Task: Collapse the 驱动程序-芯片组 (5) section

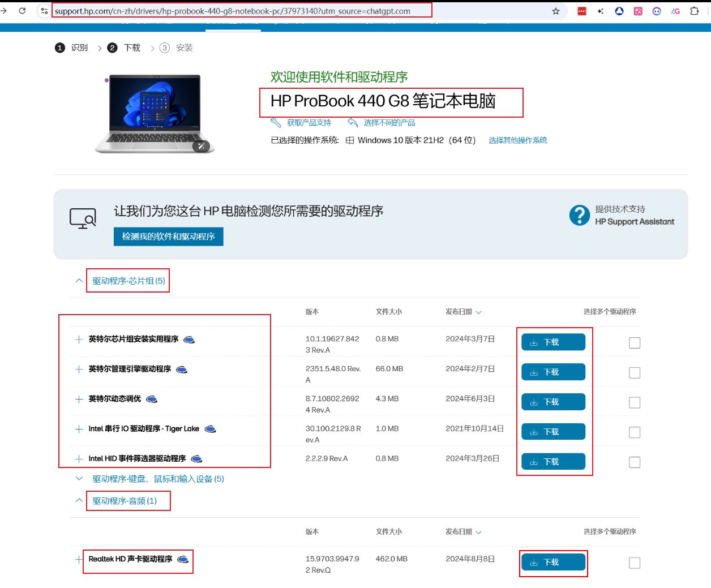Action: coord(79,281)
